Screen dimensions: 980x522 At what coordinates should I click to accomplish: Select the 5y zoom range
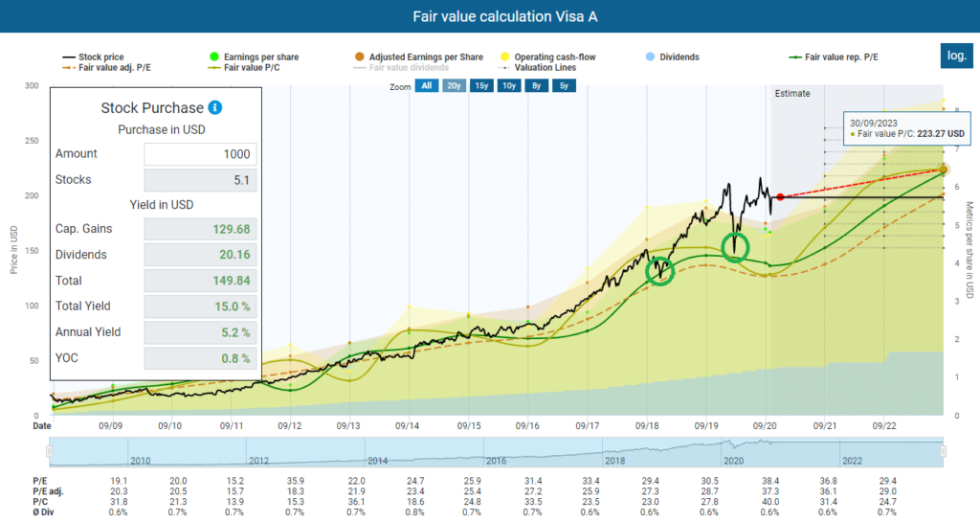coord(564,85)
